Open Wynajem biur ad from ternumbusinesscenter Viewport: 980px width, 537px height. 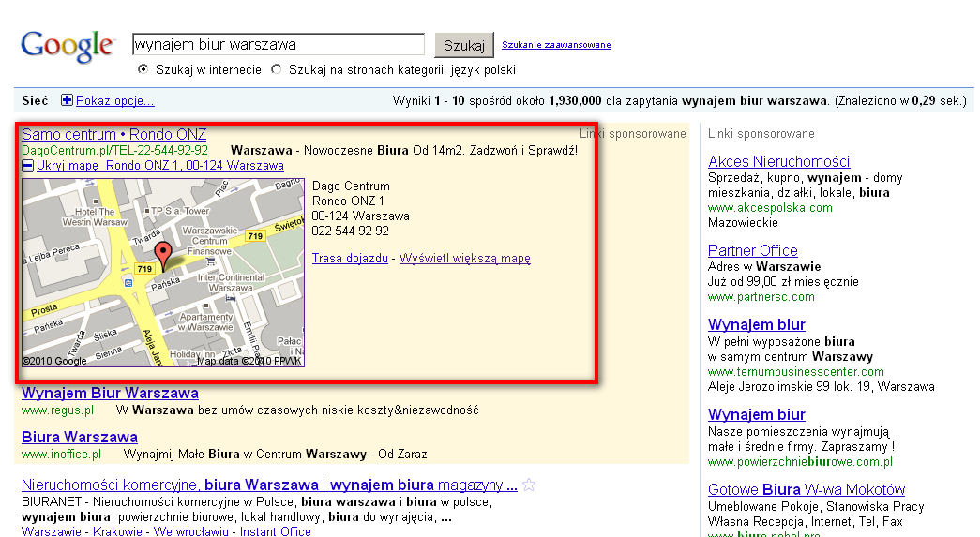click(x=757, y=324)
